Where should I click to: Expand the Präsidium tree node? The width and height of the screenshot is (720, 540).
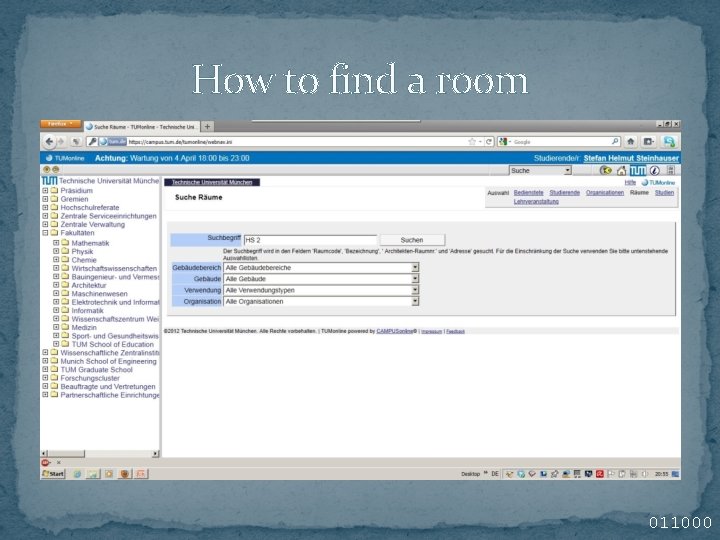click(x=45, y=191)
